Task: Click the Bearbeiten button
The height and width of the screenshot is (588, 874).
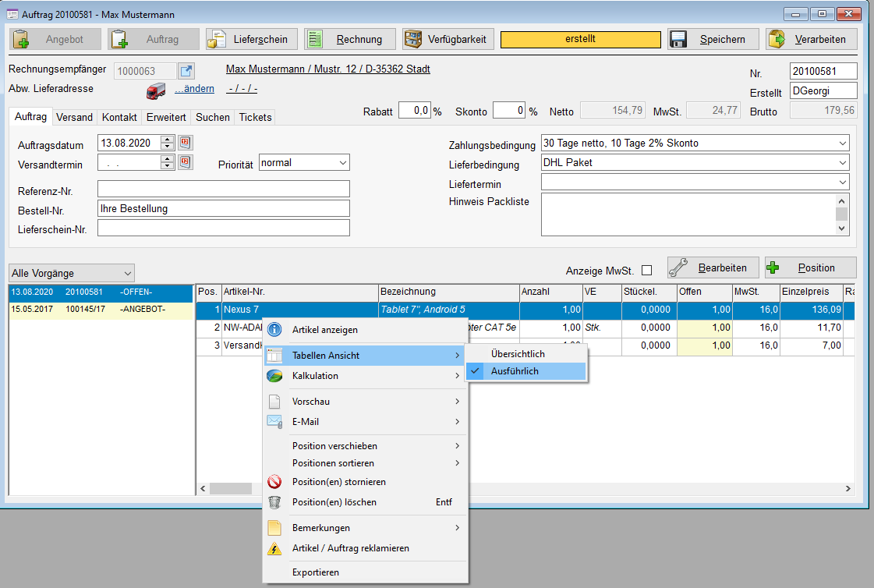Action: pos(713,267)
